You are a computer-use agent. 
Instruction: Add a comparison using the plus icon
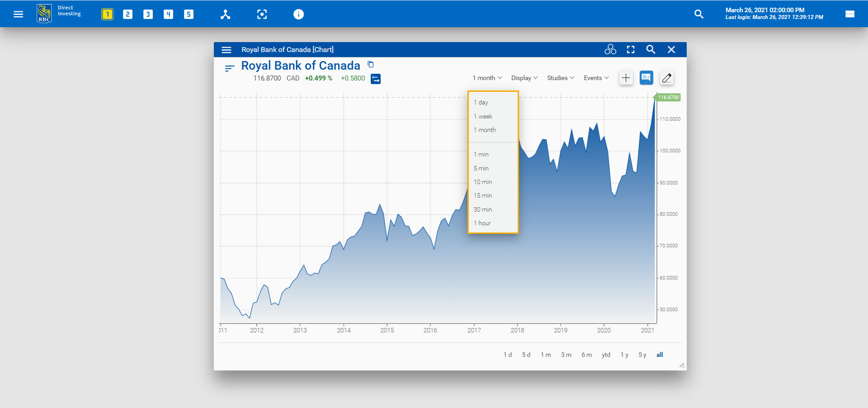626,78
